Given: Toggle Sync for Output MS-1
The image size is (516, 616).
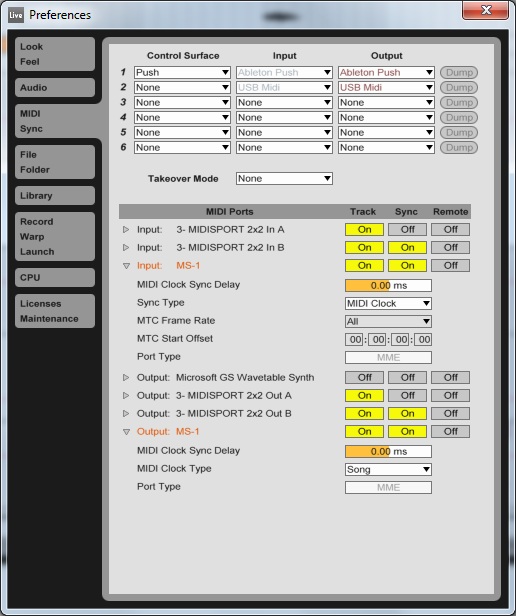Looking at the screenshot, I should pos(408,432).
